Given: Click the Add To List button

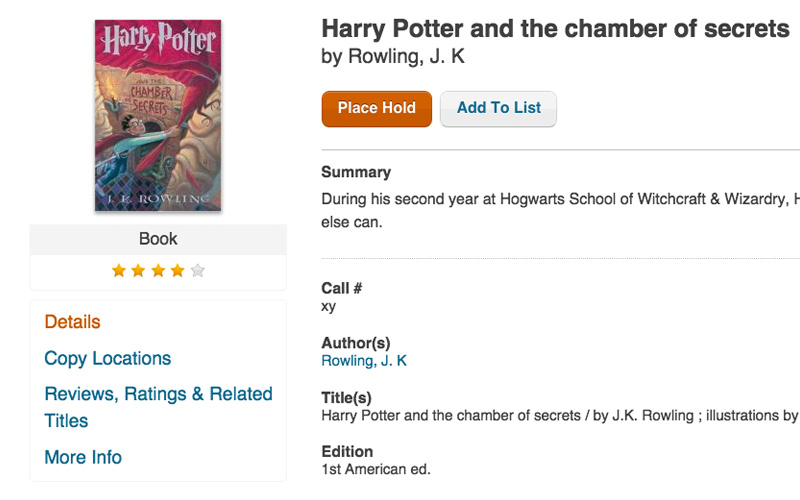Looking at the screenshot, I should (498, 108).
